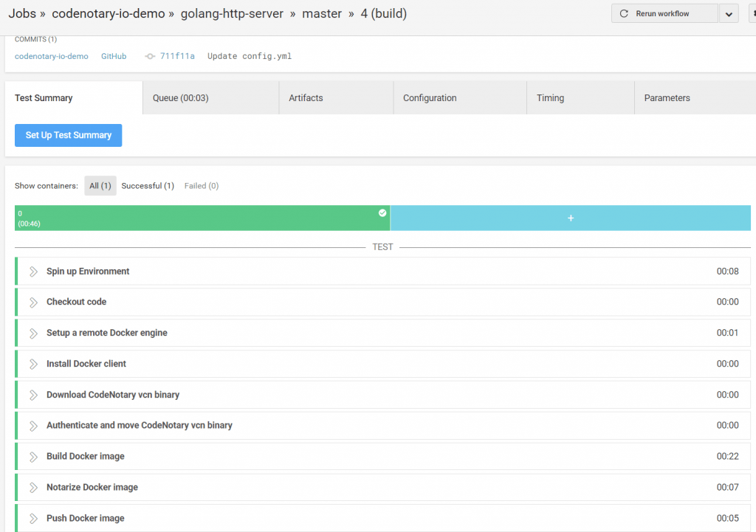
Task: Click the 4 (build) breadcrumb text
Action: click(x=384, y=13)
